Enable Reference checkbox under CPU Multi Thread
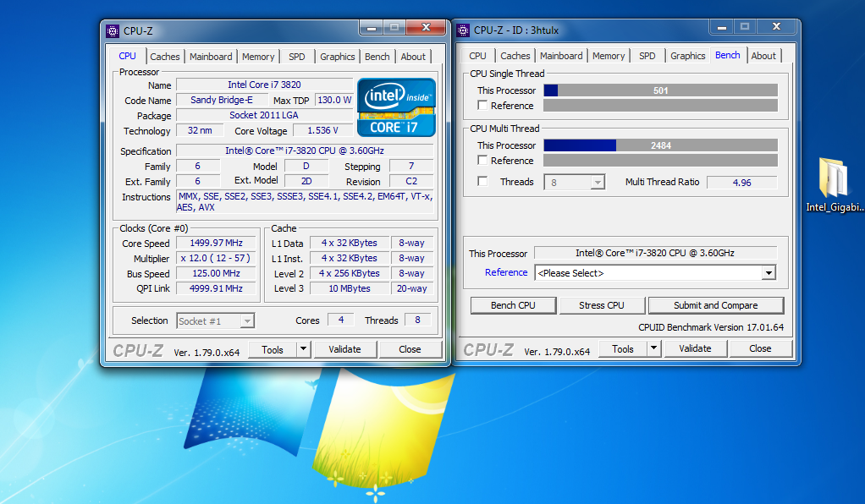865x504 pixels. 482,161
